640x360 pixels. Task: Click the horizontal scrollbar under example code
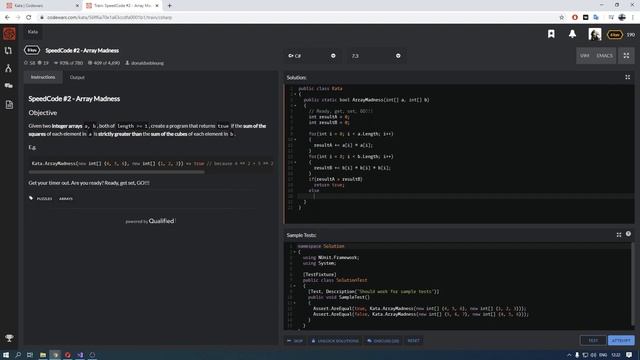(x=116, y=172)
